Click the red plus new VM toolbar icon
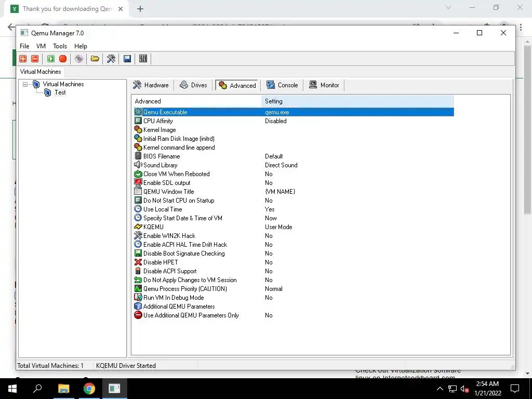The height and width of the screenshot is (399, 532). click(x=23, y=59)
